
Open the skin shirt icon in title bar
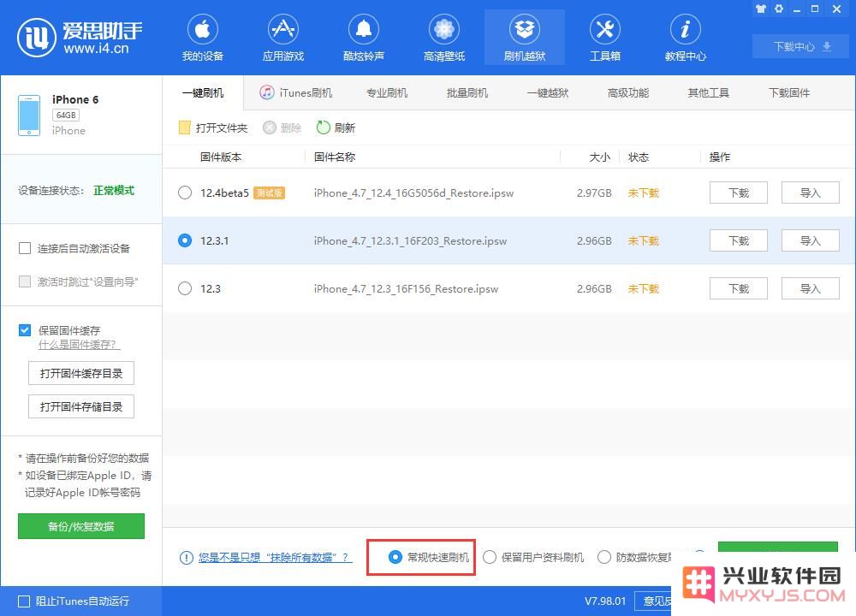tap(760, 9)
